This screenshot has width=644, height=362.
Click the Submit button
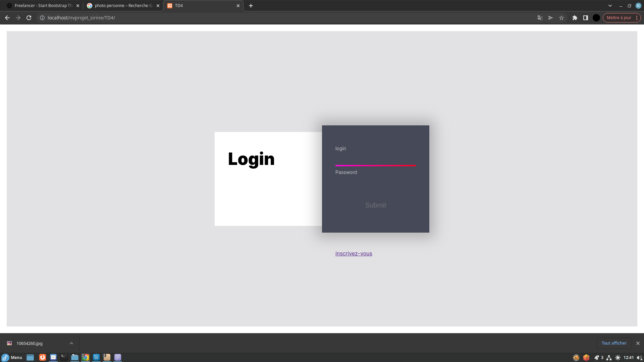375,205
